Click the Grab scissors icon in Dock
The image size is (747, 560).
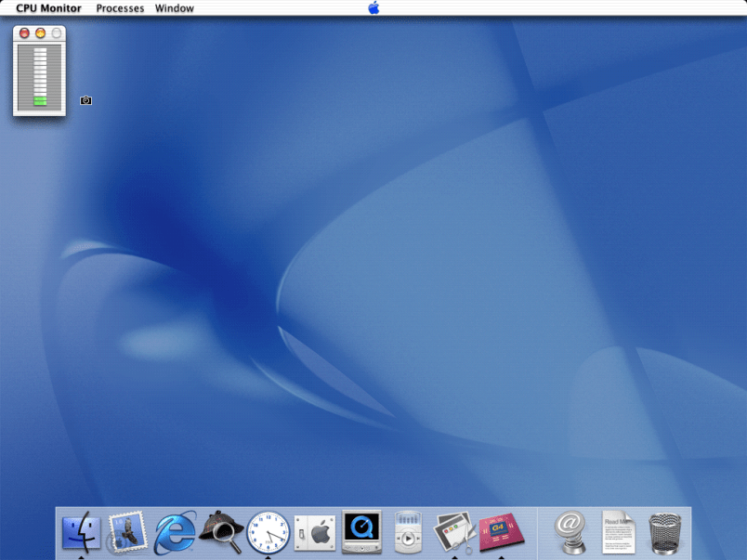coord(454,532)
